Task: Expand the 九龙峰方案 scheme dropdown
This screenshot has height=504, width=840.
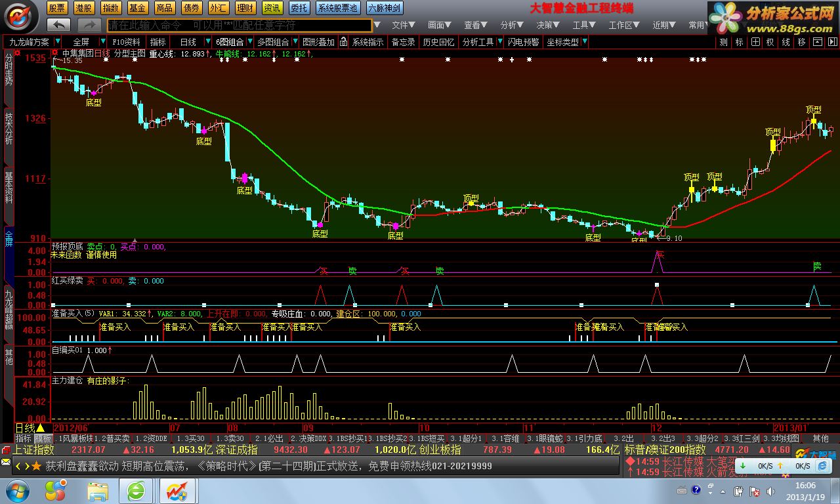Action: tap(57, 42)
